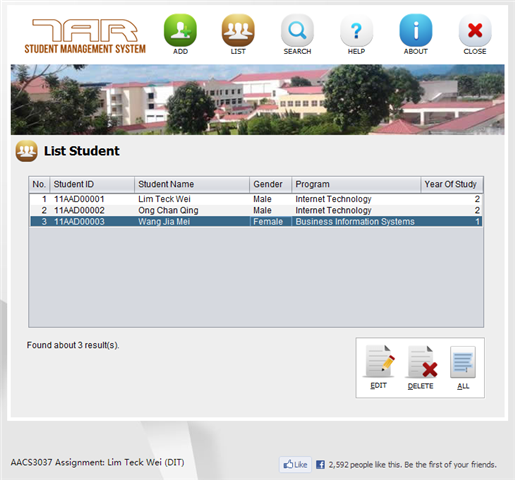Image resolution: width=515 pixels, height=480 pixels.
Task: Sort by the Student Name column header
Action: point(192,184)
